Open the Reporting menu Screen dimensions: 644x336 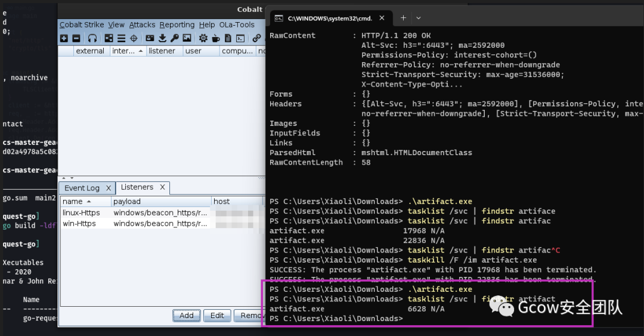177,24
